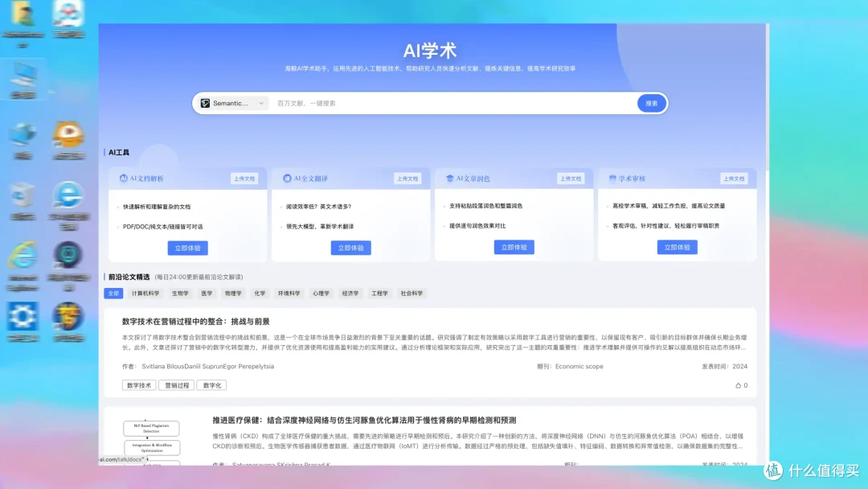Upload a document in the AI全文翻译 card
Image resolution: width=868 pixels, height=489 pixels.
pos(407,179)
